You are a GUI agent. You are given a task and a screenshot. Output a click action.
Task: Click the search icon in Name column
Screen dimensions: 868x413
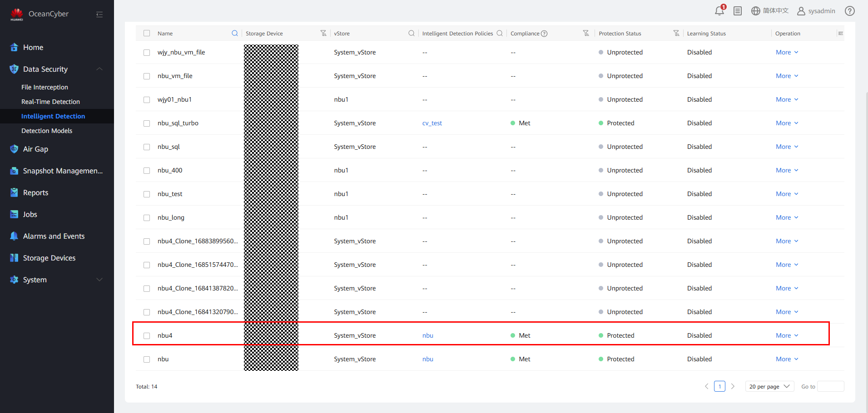click(x=235, y=33)
